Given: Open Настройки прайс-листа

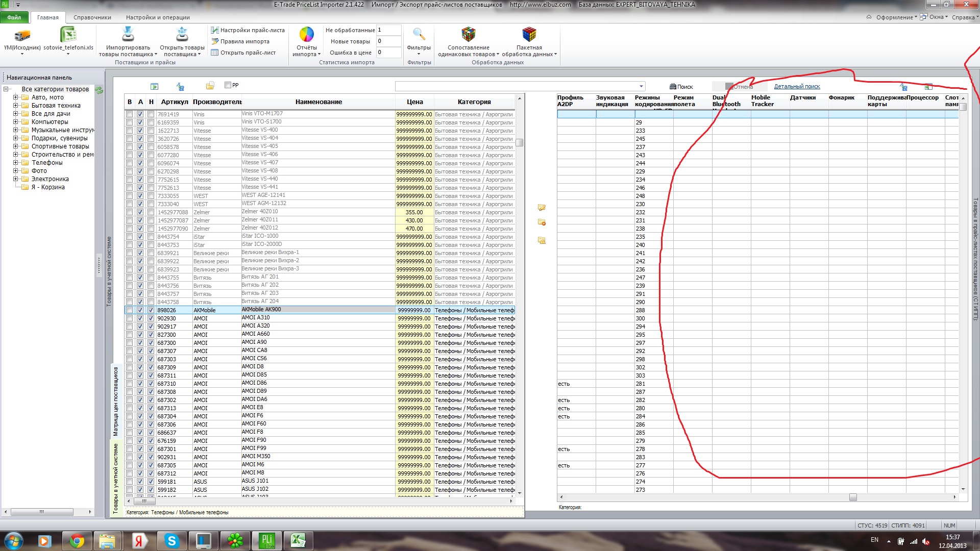Looking at the screenshot, I should (x=248, y=30).
